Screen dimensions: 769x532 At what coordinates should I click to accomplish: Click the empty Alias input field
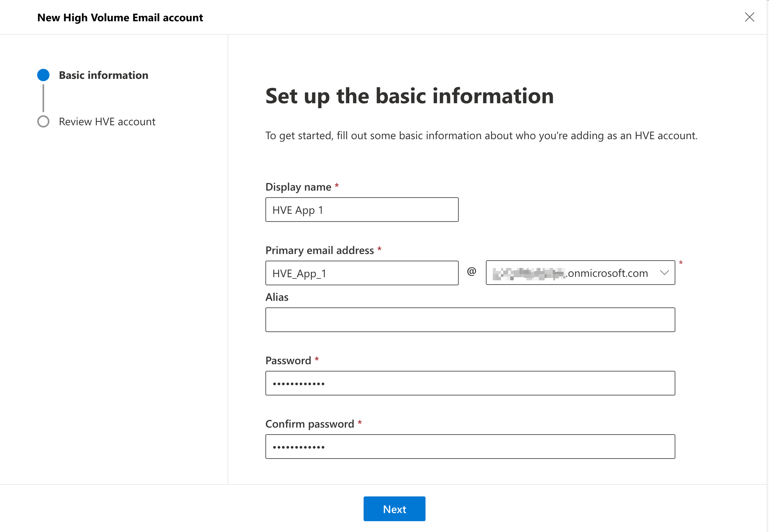(x=470, y=320)
